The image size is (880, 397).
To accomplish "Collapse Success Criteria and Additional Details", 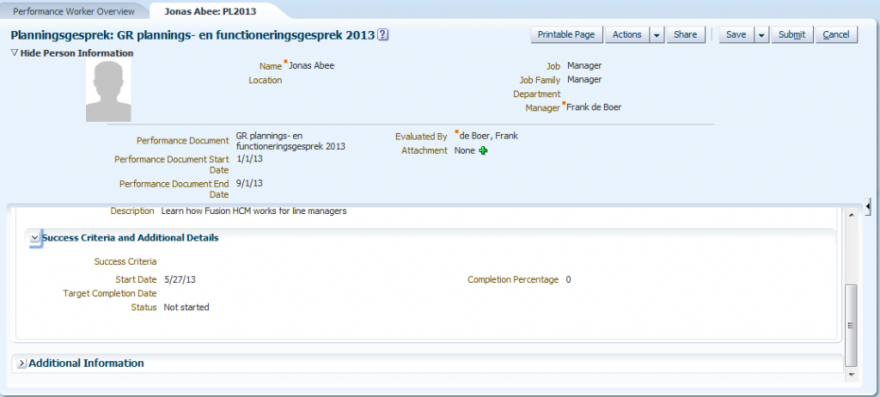I will pos(35,238).
